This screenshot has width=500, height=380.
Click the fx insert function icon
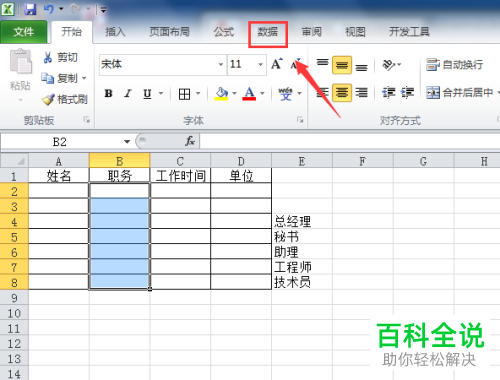(x=190, y=141)
